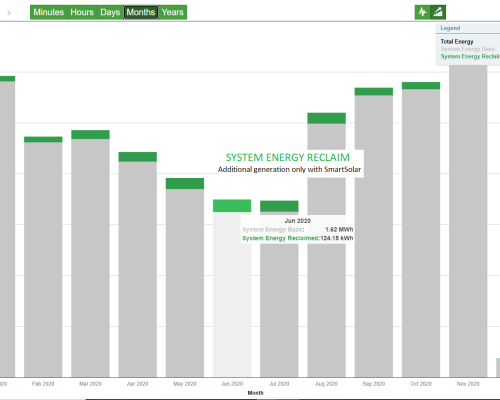Viewport: 500px width, 400px height.
Task: Click the Nov 2020 gray bar
Action: point(468,221)
